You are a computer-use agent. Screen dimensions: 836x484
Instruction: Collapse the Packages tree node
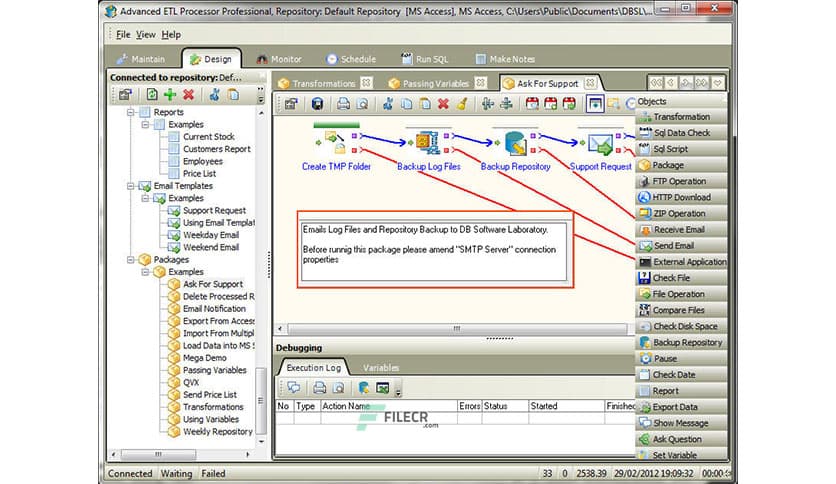pyautogui.click(x=131, y=260)
